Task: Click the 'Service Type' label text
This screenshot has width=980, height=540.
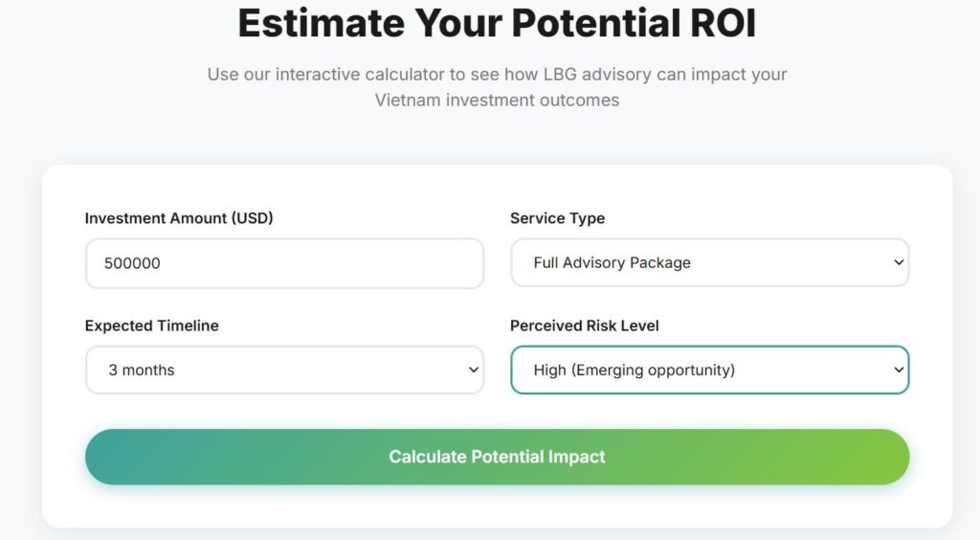Action: pyautogui.click(x=557, y=218)
